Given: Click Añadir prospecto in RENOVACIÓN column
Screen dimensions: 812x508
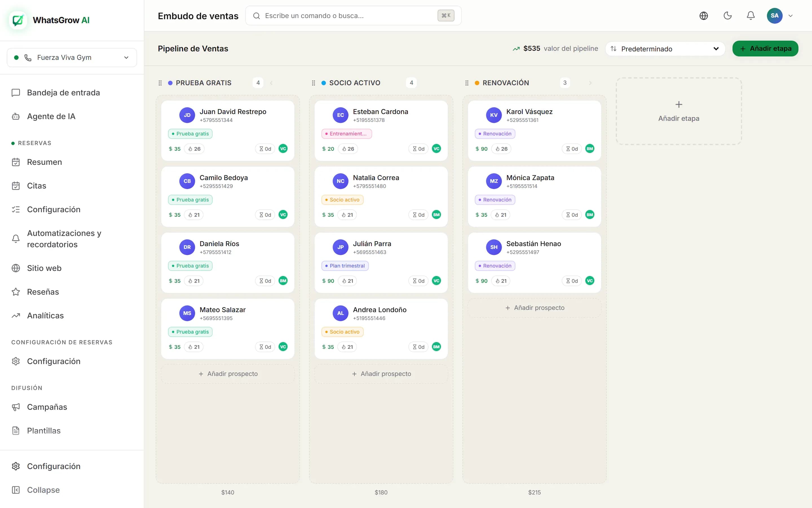Looking at the screenshot, I should click(535, 308).
